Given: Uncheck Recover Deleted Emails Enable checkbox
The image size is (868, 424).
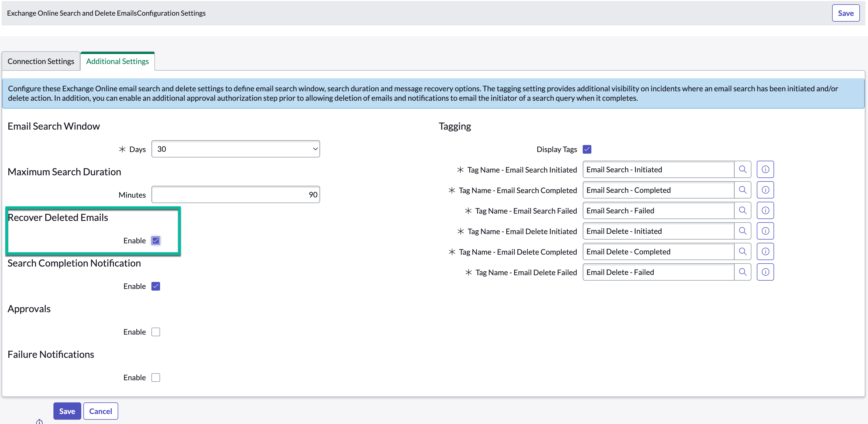Looking at the screenshot, I should 156,241.
